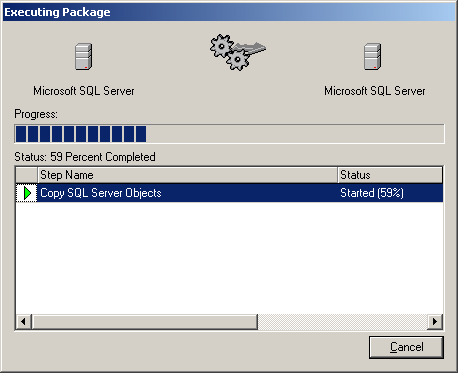The width and height of the screenshot is (458, 373).
Task: Click the right Microsoft SQL Server label
Action: click(x=375, y=91)
